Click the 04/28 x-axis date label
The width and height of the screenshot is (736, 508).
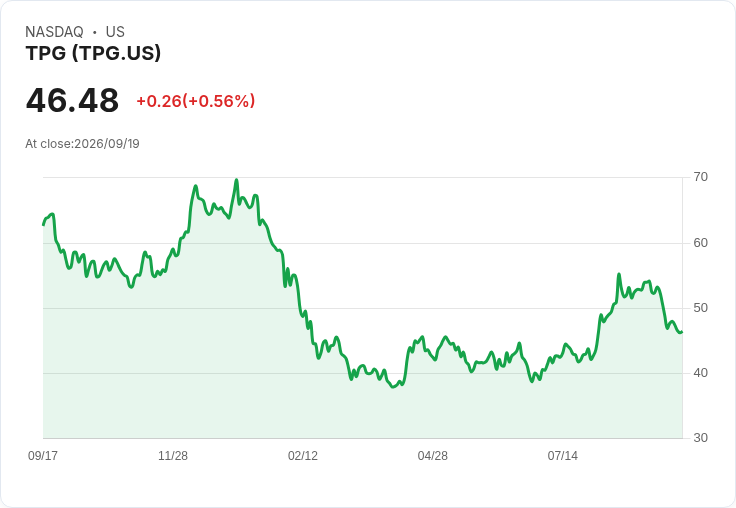click(432, 455)
